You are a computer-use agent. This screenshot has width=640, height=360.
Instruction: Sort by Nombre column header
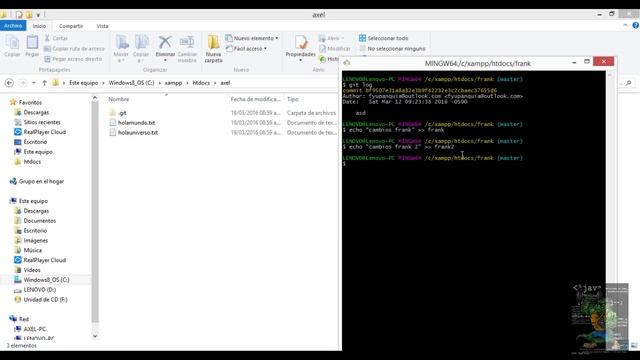click(118, 99)
